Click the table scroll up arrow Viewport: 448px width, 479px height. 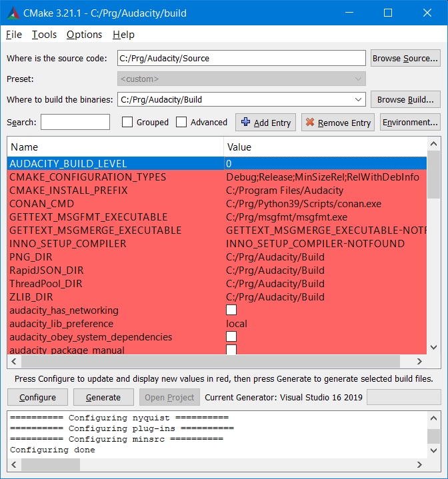(433, 144)
